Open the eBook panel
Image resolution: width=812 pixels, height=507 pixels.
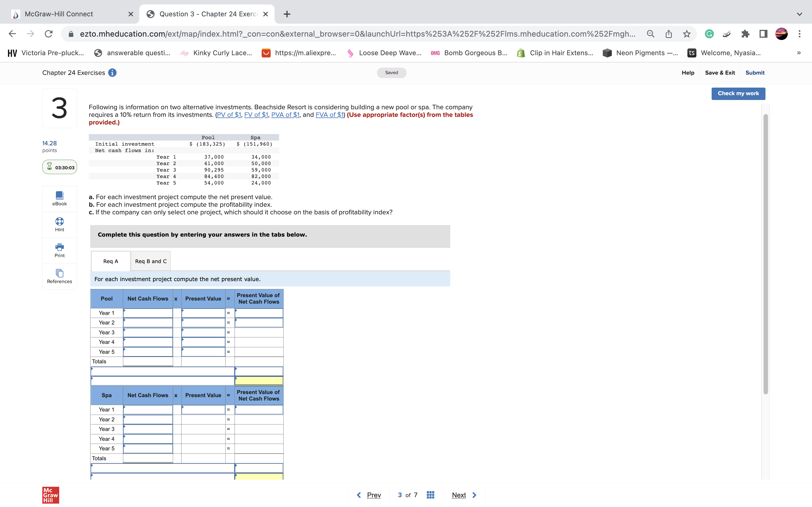(x=59, y=198)
